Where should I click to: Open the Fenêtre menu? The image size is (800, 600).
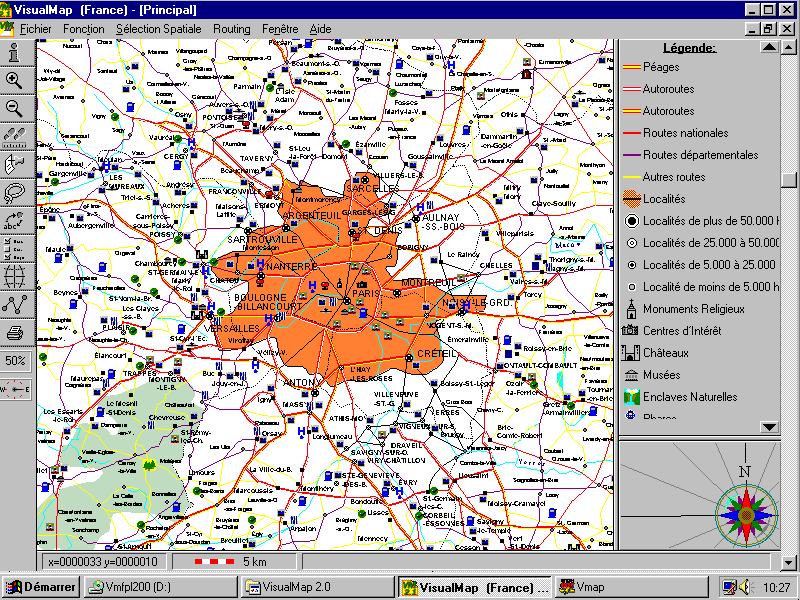(280, 29)
